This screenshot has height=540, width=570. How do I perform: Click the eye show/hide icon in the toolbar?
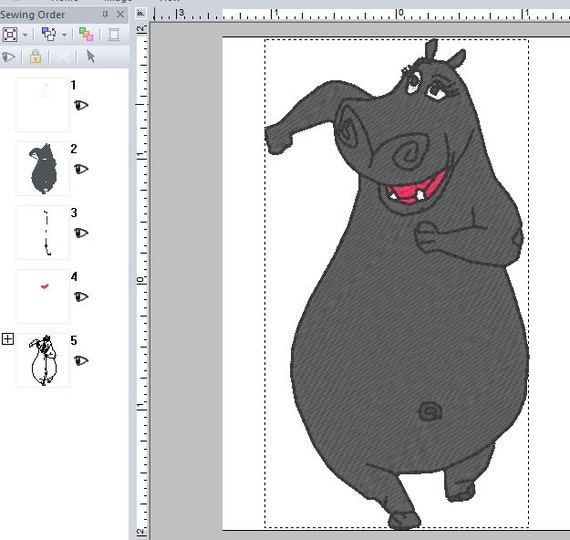pyautogui.click(x=8, y=57)
